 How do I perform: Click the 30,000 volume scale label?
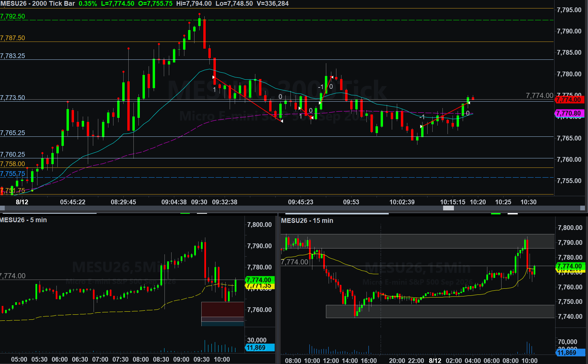coord(257,340)
